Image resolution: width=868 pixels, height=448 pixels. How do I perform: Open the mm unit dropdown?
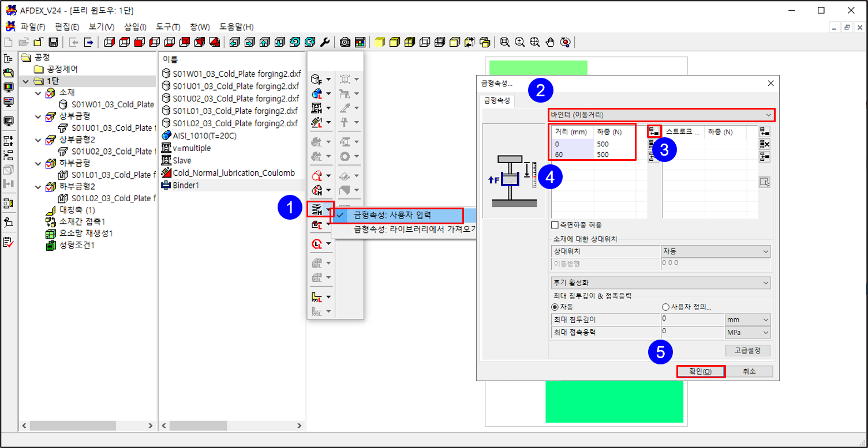pos(748,319)
